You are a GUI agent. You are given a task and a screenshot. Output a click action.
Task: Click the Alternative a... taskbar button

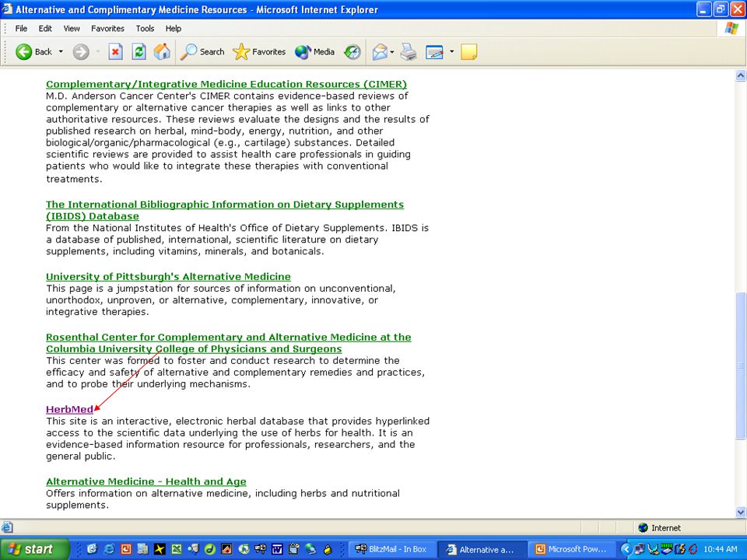click(x=481, y=549)
